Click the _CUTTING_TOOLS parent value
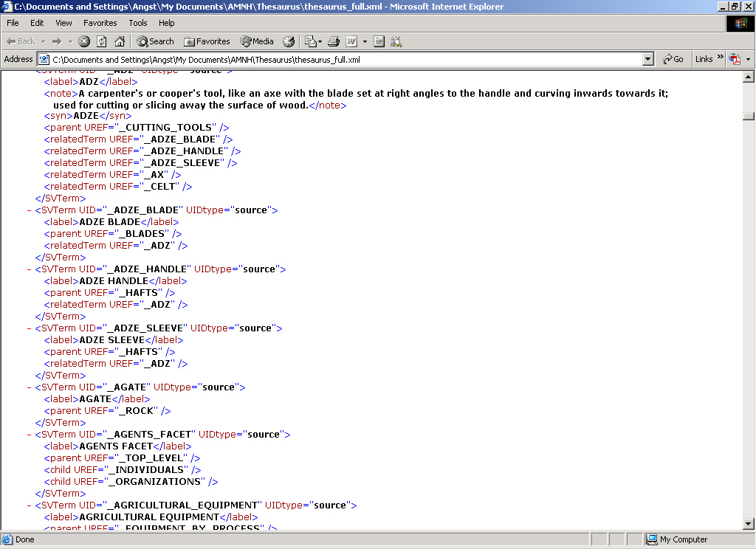The image size is (756, 549). [x=166, y=127]
